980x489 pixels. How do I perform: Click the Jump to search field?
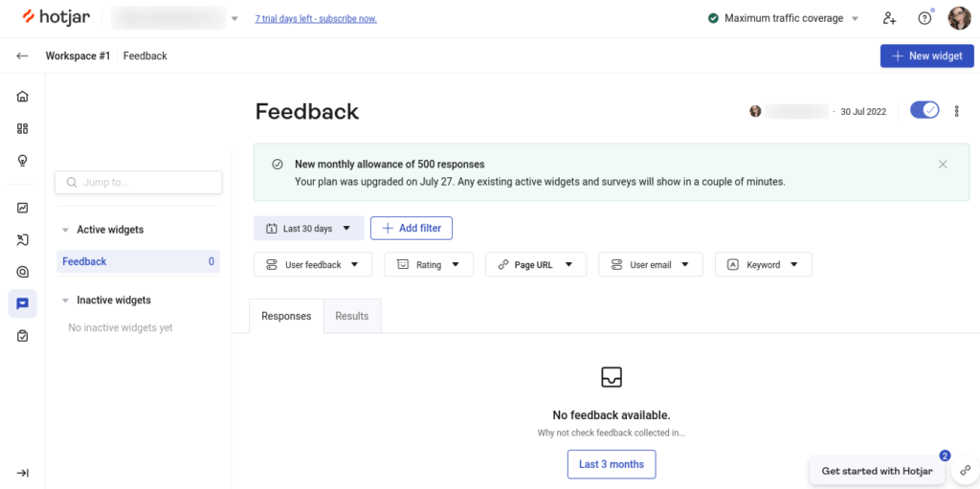139,182
